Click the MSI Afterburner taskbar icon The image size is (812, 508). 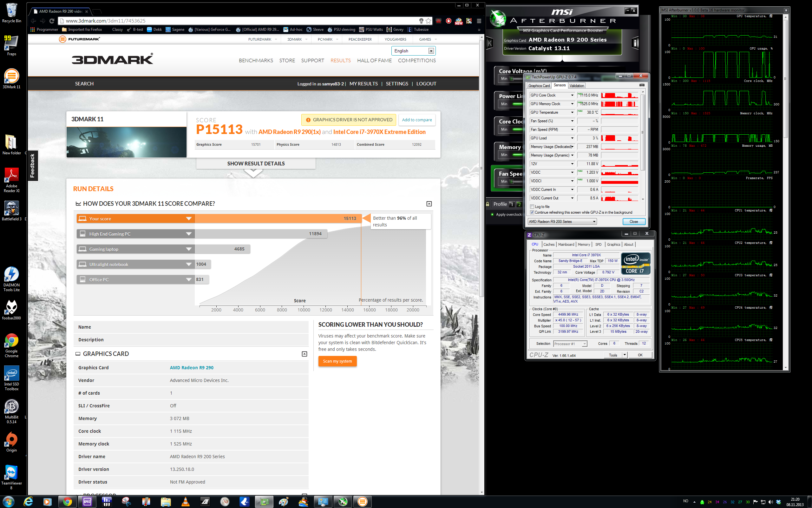[x=343, y=502]
